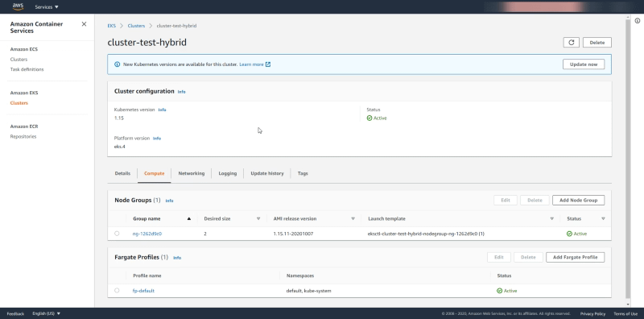Screen dimensions: 644x319
Task: Sort by Group name ascending arrow
Action: point(189,218)
